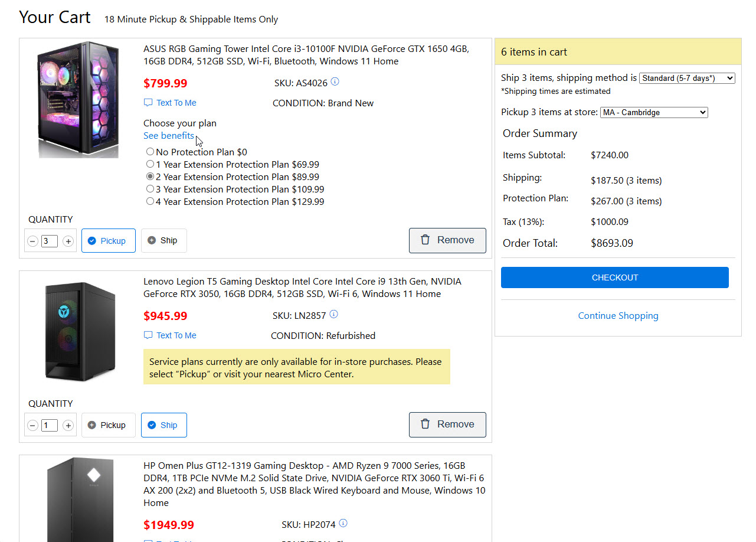
Task: Choose the 1 Year Extension Protection Plan
Action: [150, 164]
